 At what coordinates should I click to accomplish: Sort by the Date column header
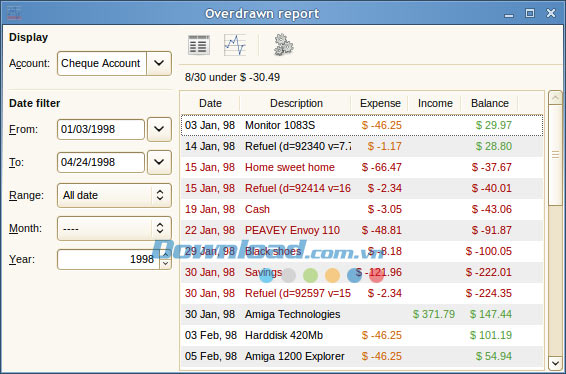[x=210, y=103]
